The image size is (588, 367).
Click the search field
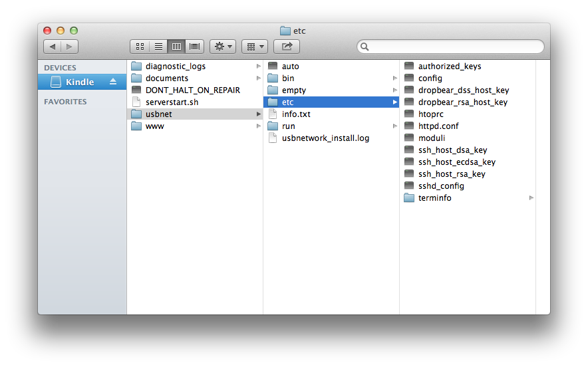[450, 47]
